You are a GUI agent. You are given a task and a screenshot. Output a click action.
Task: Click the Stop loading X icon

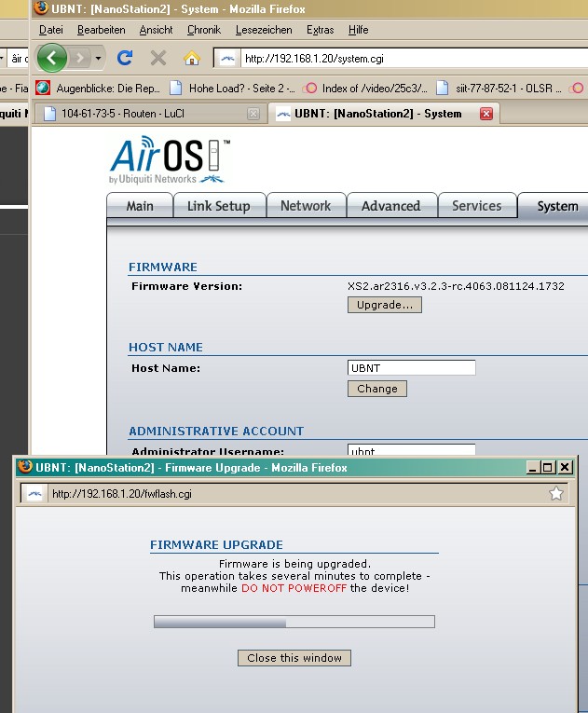[x=158, y=59]
